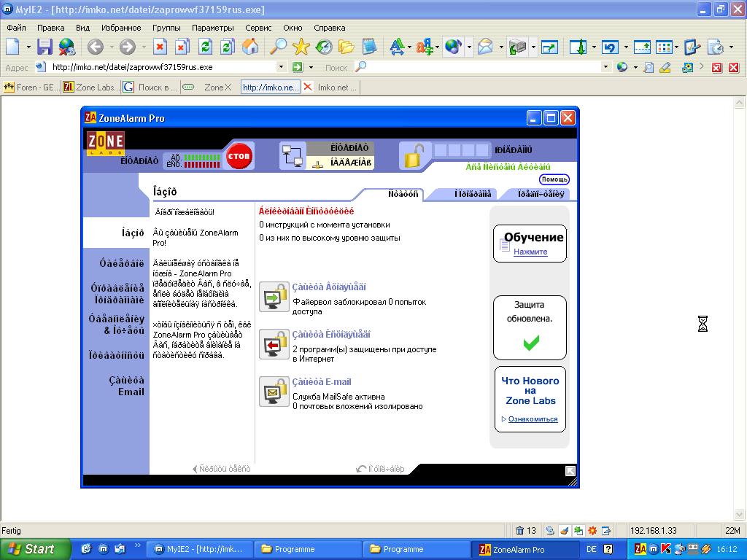This screenshot has width=747, height=560.
Task: Click the single page red X icon
Action: 160,47
